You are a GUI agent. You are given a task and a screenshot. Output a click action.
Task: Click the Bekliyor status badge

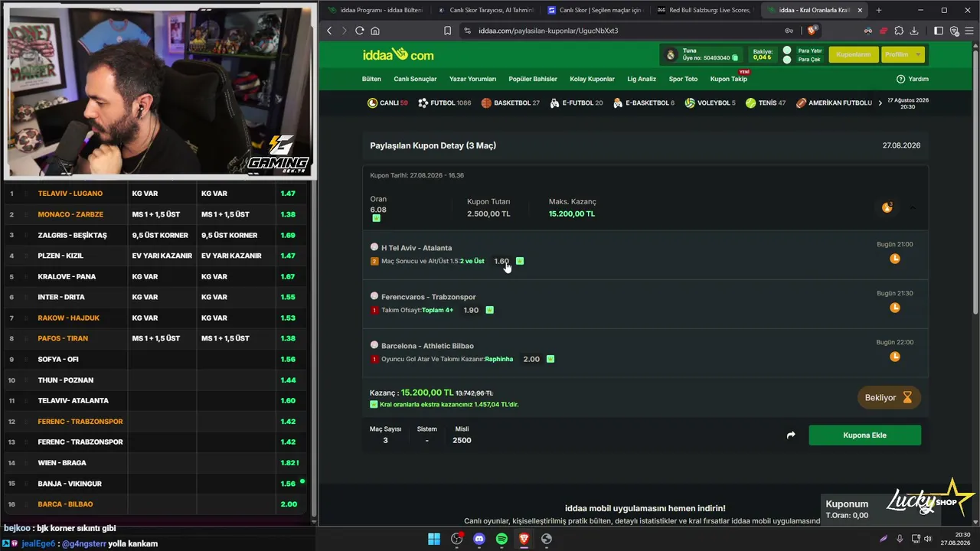click(x=888, y=398)
